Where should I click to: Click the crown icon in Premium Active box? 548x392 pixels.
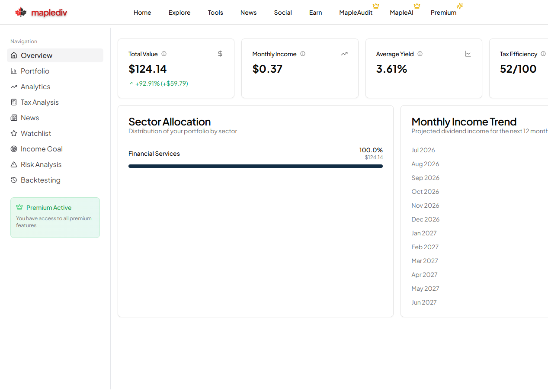(x=19, y=208)
